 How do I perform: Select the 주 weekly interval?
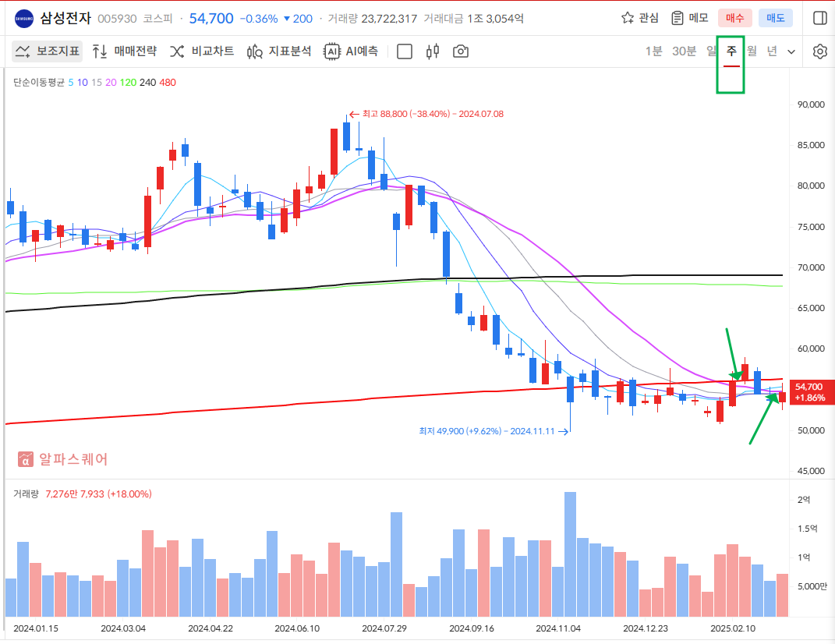[731, 51]
